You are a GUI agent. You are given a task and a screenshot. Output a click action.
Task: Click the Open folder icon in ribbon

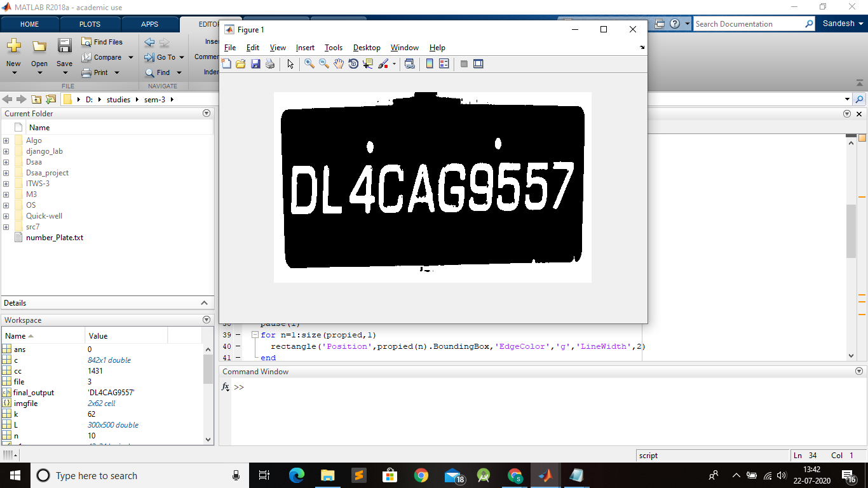coord(39,46)
